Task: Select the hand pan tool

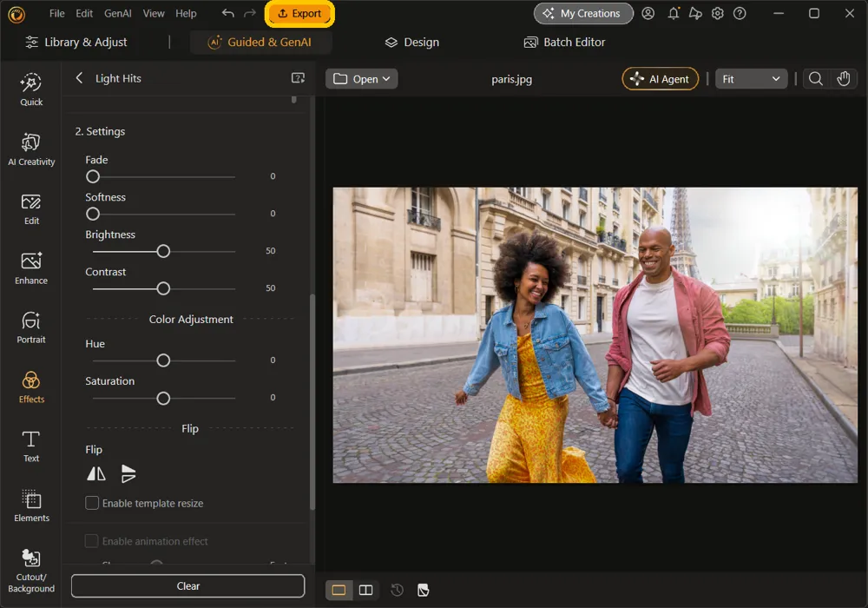Action: click(843, 79)
